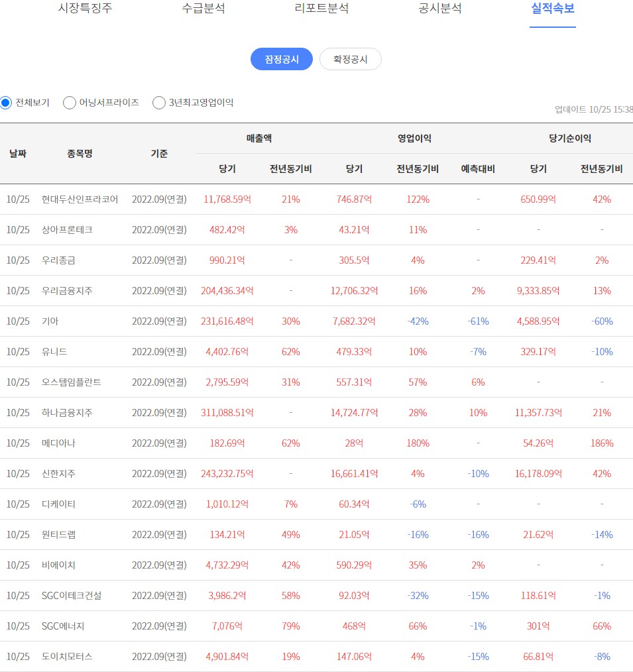Open 현대두산인프라코어 stock name
This screenshot has width=633, height=672.
point(80,199)
